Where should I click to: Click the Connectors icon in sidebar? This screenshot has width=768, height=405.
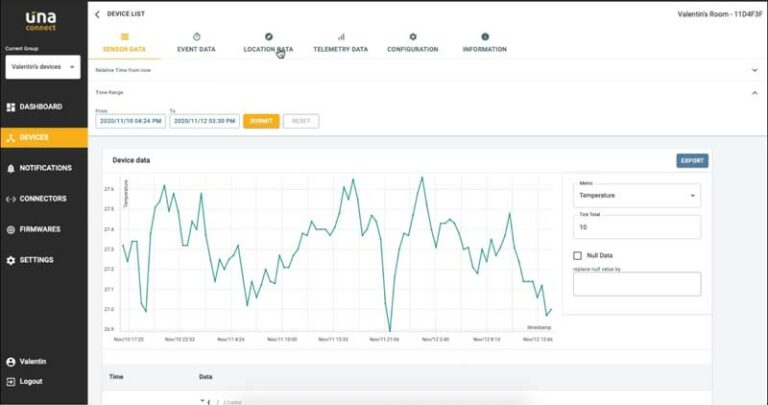coord(11,199)
